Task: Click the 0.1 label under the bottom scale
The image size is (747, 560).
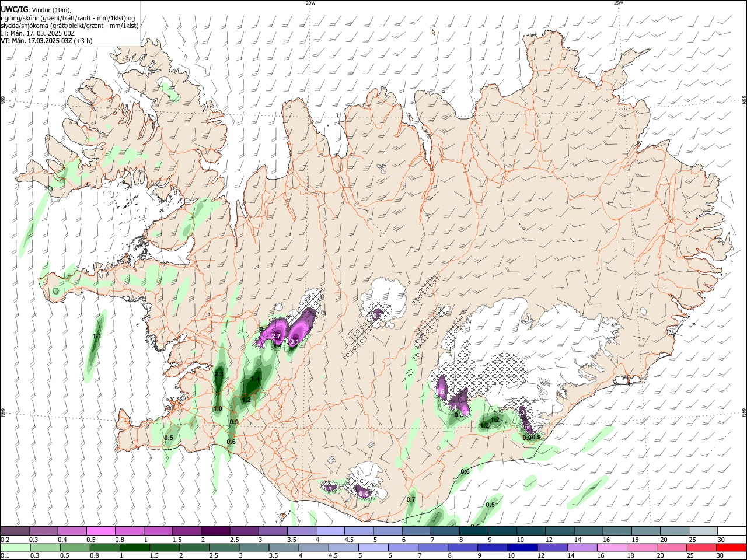Action: [x=5, y=555]
